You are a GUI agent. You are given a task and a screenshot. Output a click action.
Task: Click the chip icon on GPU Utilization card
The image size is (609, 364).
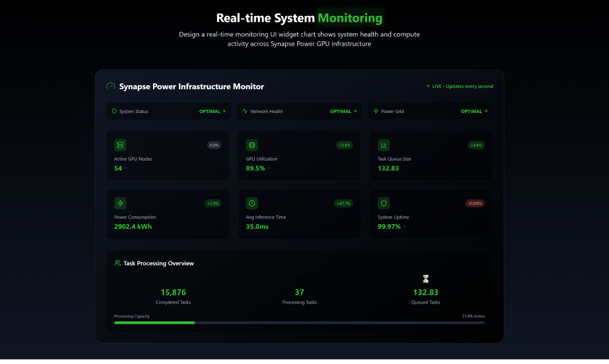(x=252, y=145)
